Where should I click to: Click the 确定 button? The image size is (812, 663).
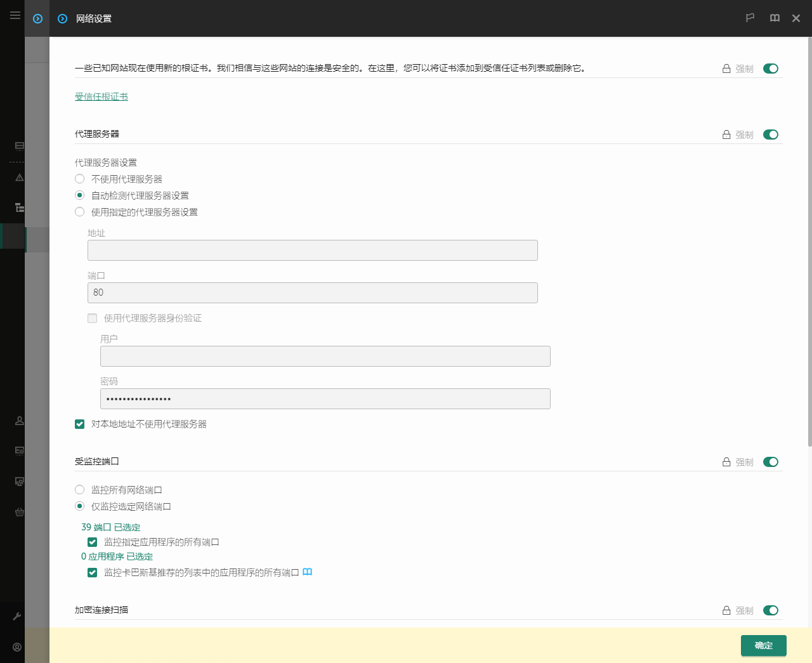(764, 645)
